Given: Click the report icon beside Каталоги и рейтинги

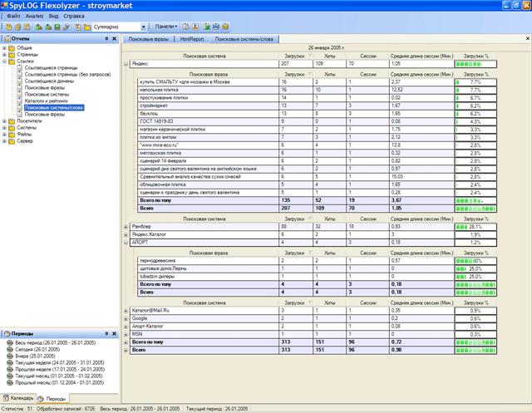Looking at the screenshot, I should pos(19,101).
